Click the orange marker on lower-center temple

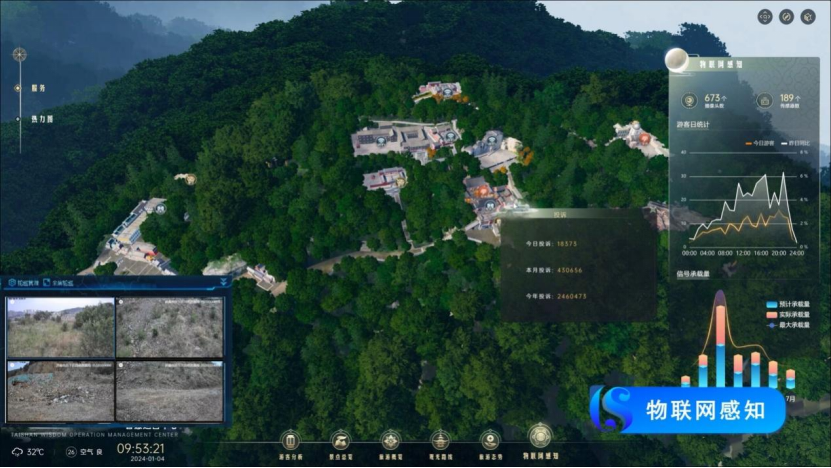(x=482, y=191)
